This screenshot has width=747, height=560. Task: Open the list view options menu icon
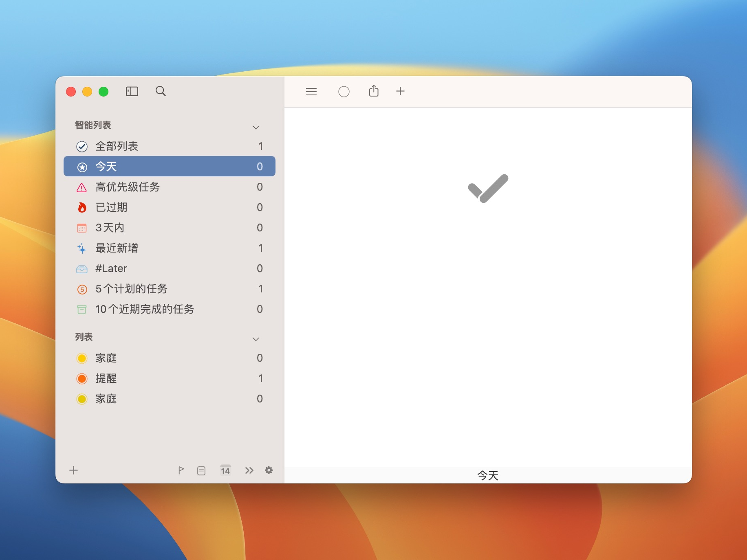point(311,92)
